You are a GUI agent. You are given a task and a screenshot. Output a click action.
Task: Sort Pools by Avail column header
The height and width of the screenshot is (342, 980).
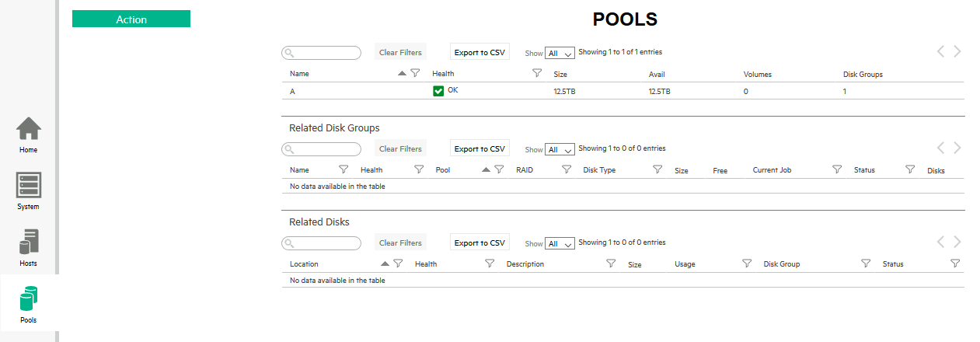pyautogui.click(x=657, y=75)
